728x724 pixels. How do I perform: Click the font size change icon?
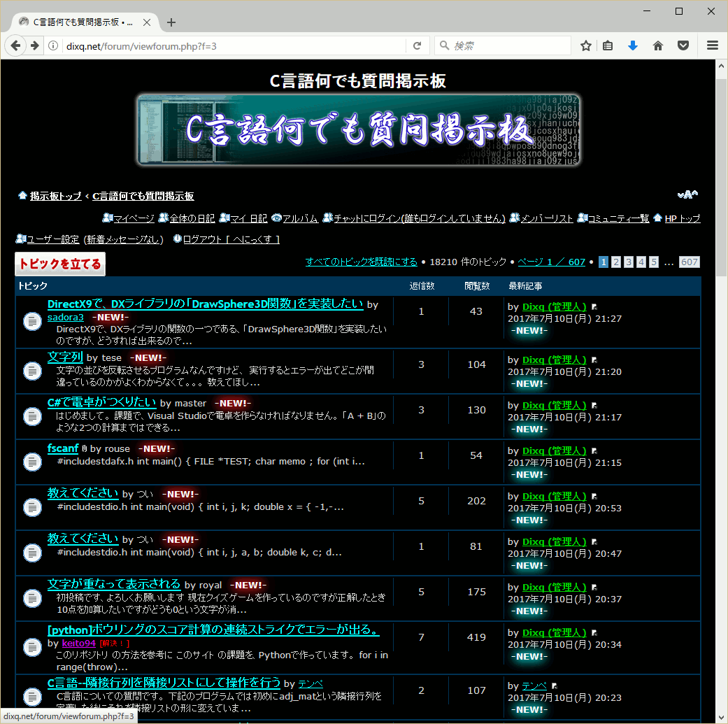coord(687,195)
